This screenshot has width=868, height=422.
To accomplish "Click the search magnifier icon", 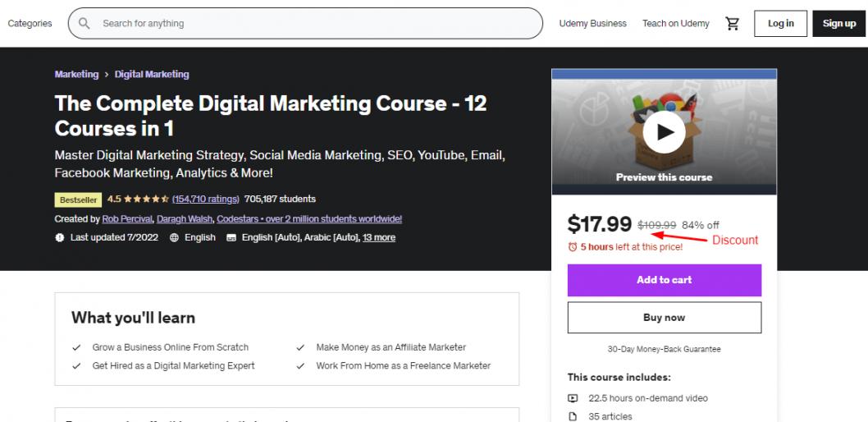I will [84, 24].
